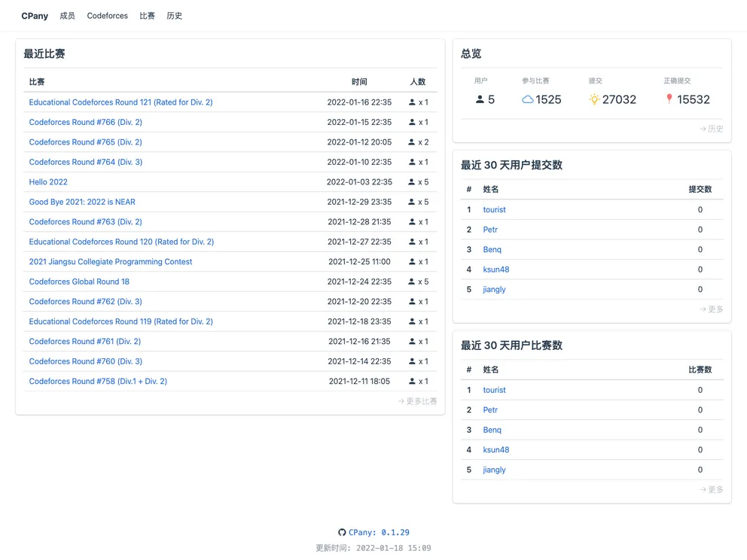This screenshot has width=747, height=560.
Task: Click the person icon in Codeforces Round #765 row
Action: point(412,142)
